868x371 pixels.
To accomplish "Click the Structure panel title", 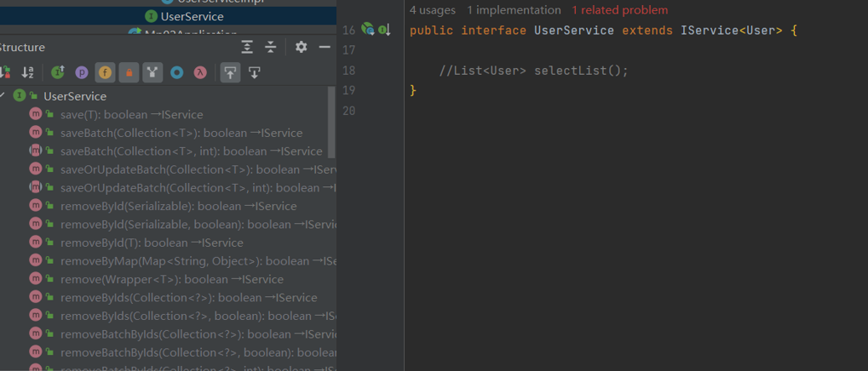I will 23,47.
